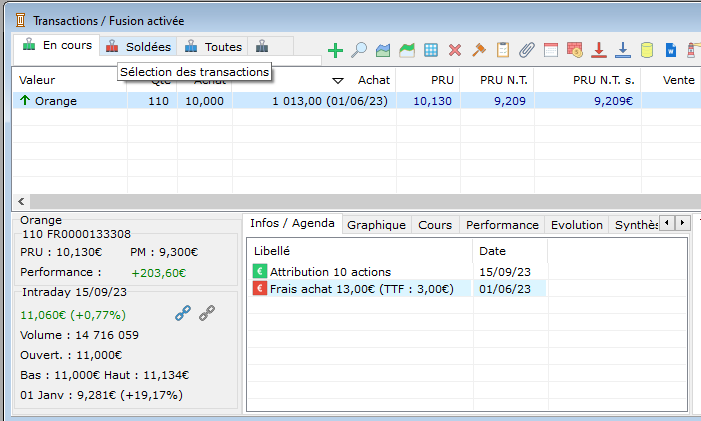701x421 pixels.
Task: Click the grey chain link icon
Action: pyautogui.click(x=207, y=313)
